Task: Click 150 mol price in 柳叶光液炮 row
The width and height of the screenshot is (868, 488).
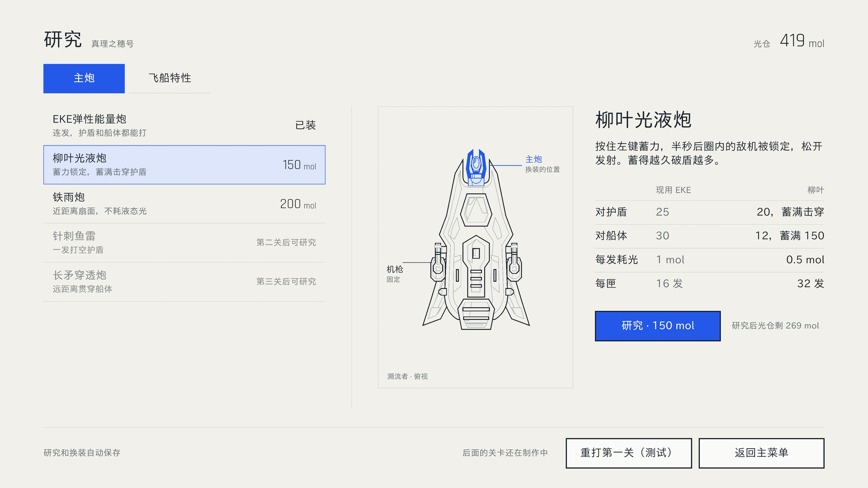Action: [299, 165]
